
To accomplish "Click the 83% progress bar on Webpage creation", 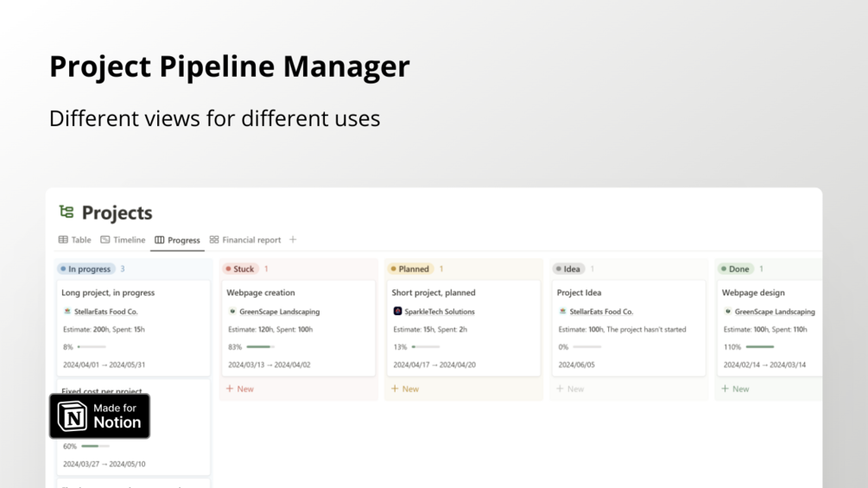I will [260, 347].
